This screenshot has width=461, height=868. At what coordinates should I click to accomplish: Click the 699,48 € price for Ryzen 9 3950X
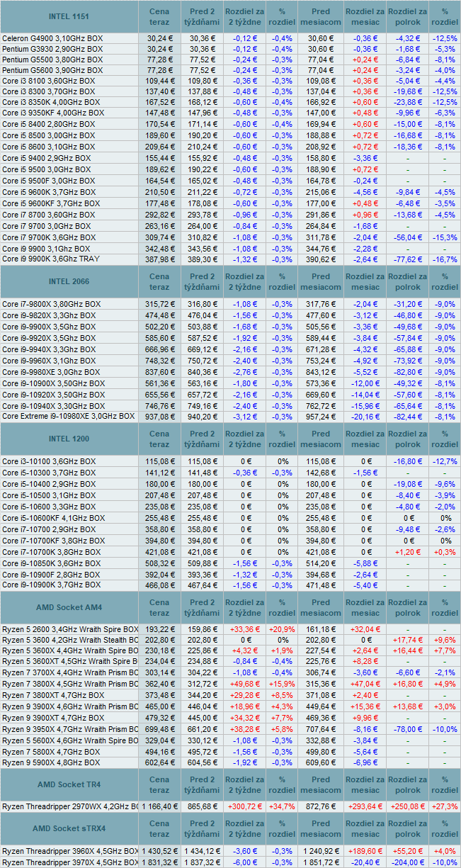tap(159, 729)
